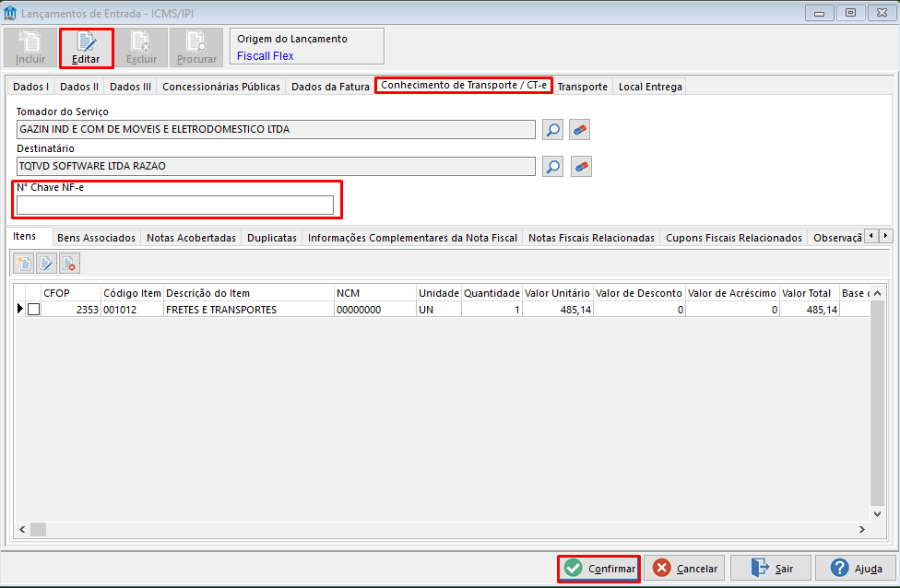Click the Excluir toolbar button
The image size is (900, 588).
[141, 48]
